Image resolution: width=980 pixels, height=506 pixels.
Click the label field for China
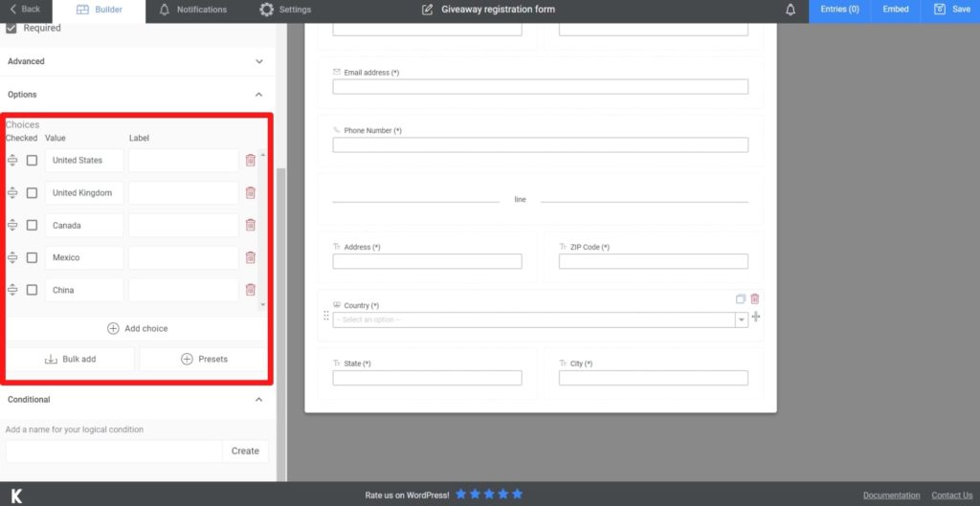click(x=183, y=290)
